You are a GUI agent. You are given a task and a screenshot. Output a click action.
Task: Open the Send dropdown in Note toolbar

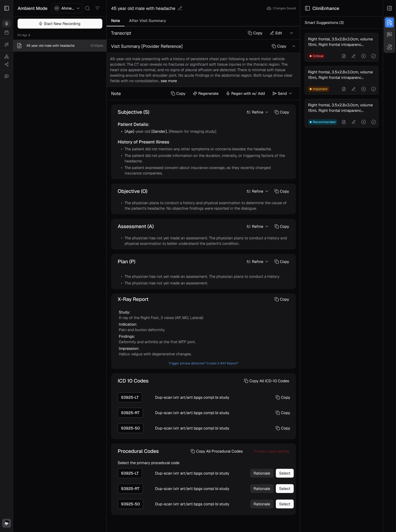282,93
